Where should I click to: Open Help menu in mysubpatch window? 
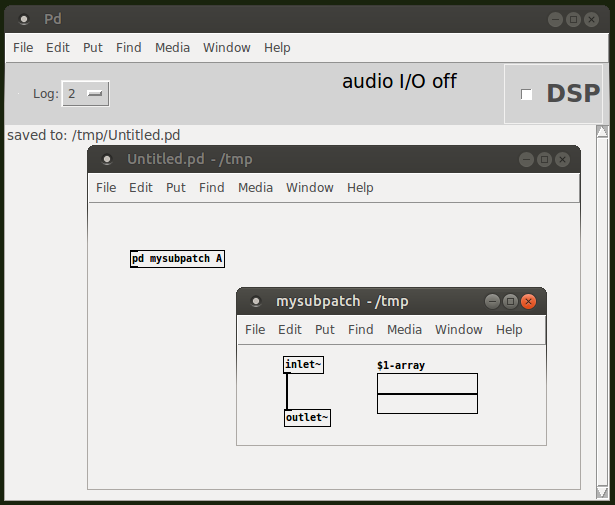pos(509,329)
